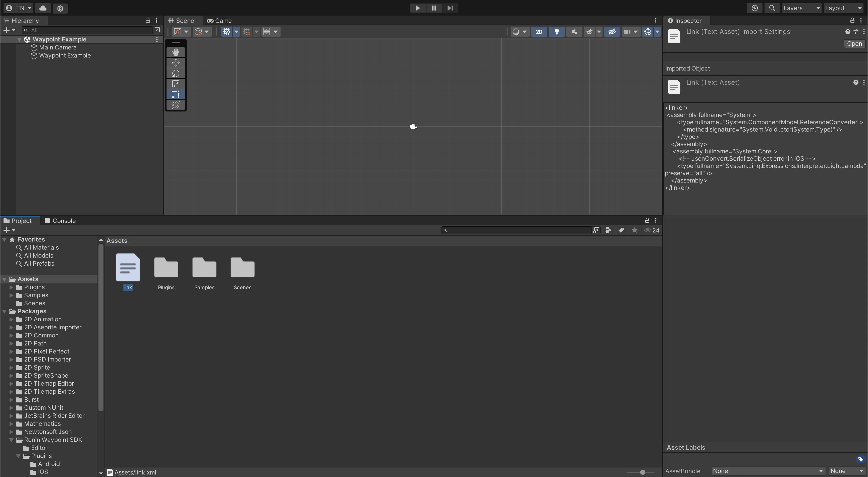This screenshot has height=477, width=868.
Task: Click the global search magnifier icon
Action: [x=772, y=8]
